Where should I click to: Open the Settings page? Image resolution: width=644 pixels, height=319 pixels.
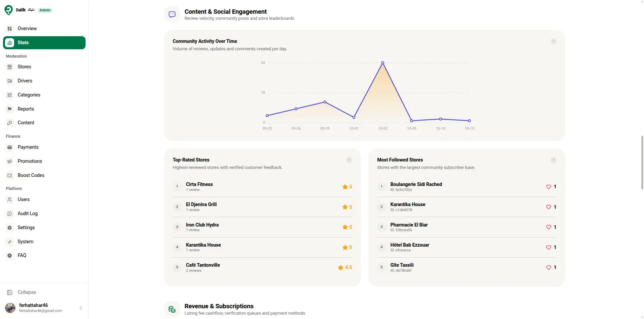pos(44,228)
